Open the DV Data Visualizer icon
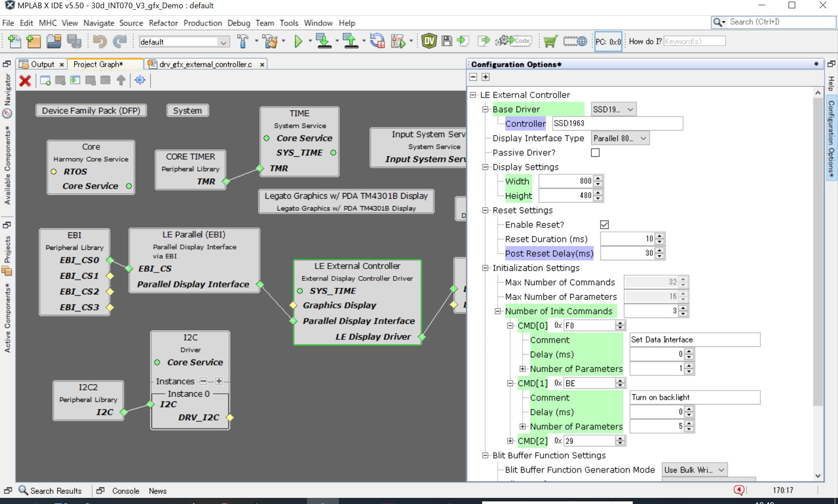Viewport: 838px width, 504px height. pos(429,41)
